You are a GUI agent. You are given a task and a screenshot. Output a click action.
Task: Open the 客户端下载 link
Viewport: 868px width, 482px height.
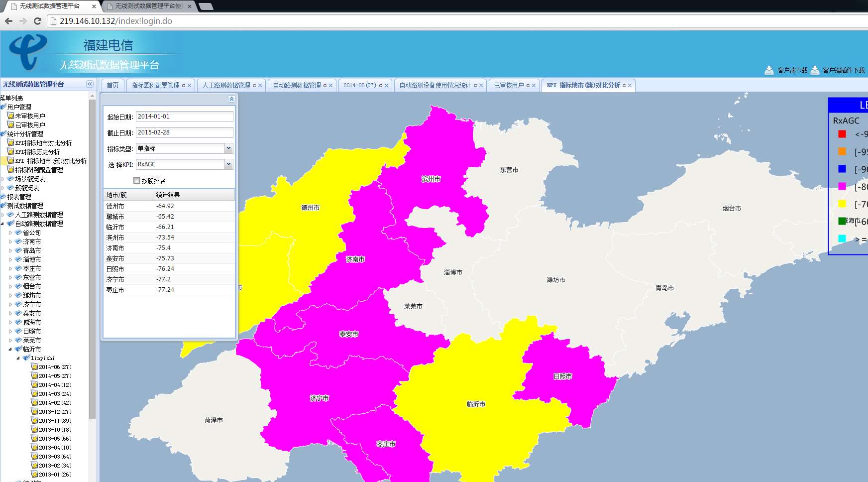coord(792,70)
